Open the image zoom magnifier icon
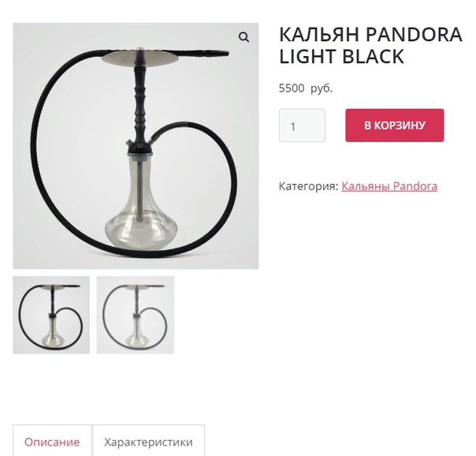The height and width of the screenshot is (456, 476). (x=244, y=37)
